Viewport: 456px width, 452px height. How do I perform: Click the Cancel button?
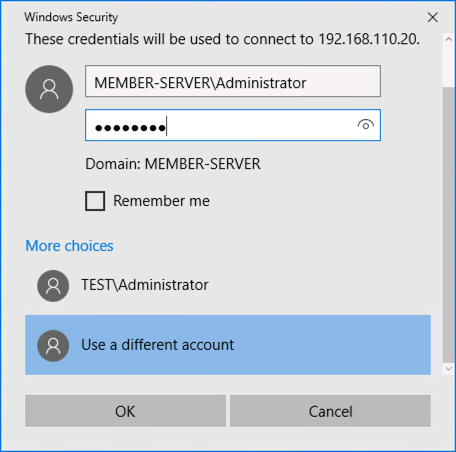click(x=330, y=411)
